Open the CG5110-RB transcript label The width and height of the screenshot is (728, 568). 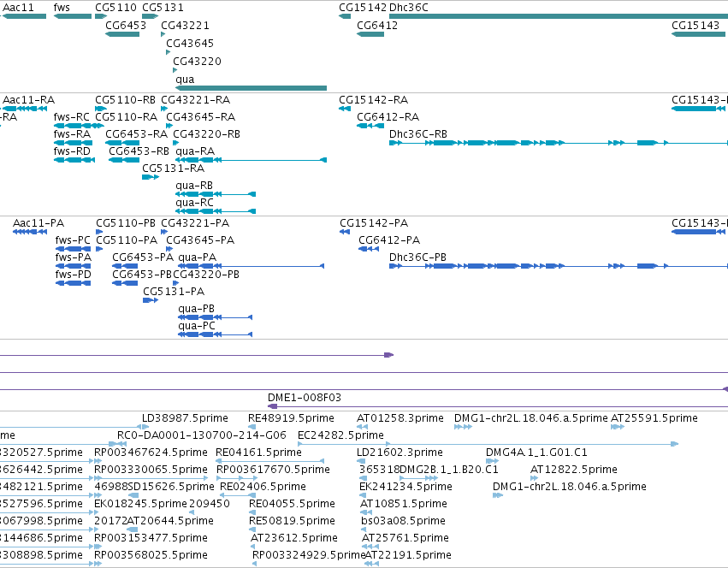[x=126, y=100]
